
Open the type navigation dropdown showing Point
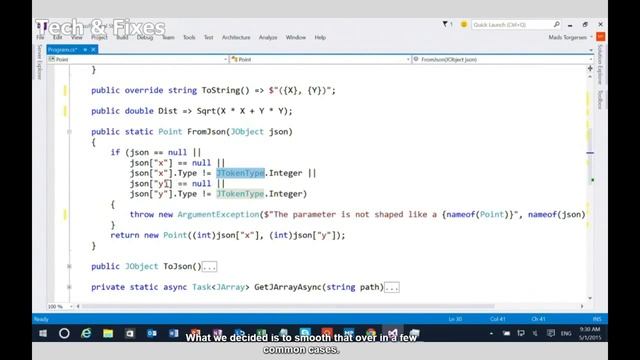click(320, 59)
